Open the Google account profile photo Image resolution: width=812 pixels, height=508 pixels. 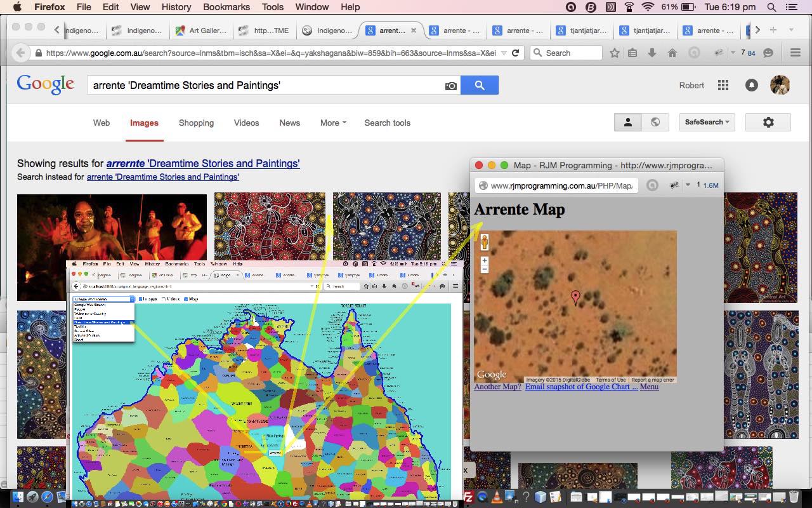780,85
